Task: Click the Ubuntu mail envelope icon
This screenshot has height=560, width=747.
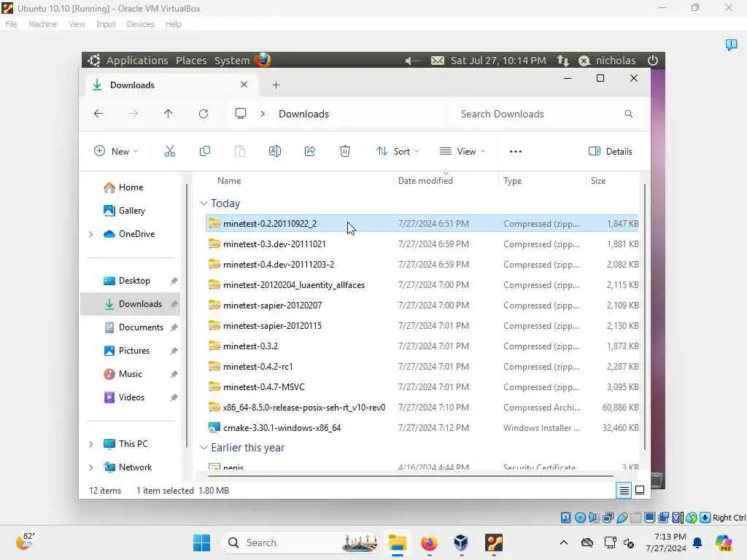Action: point(438,61)
